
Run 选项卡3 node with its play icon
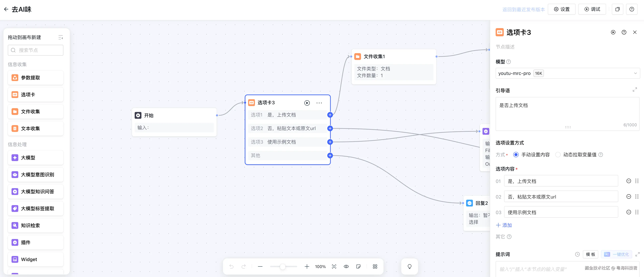click(307, 103)
